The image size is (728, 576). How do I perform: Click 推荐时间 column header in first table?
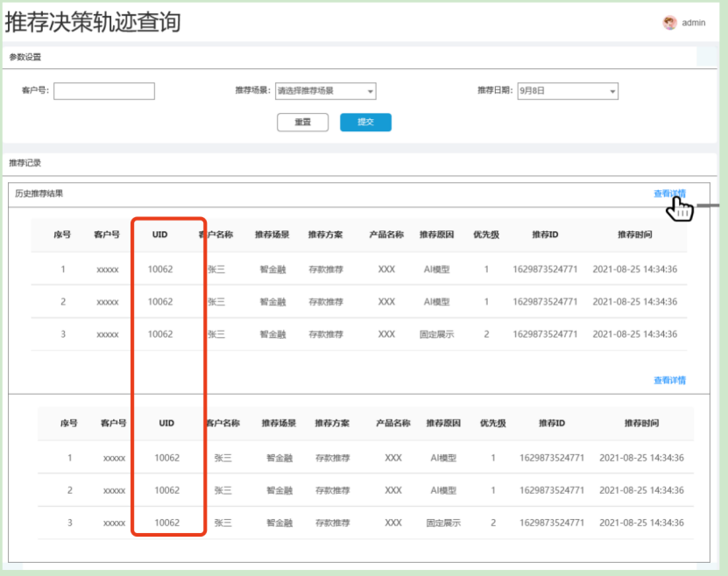(x=634, y=235)
